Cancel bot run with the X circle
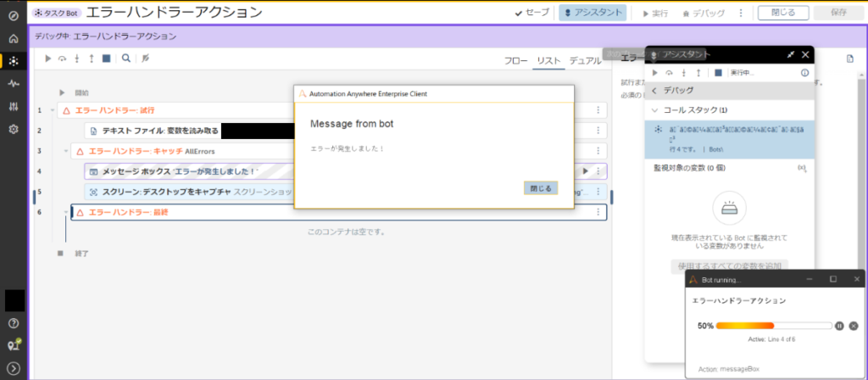This screenshot has width=868, height=380. (853, 326)
